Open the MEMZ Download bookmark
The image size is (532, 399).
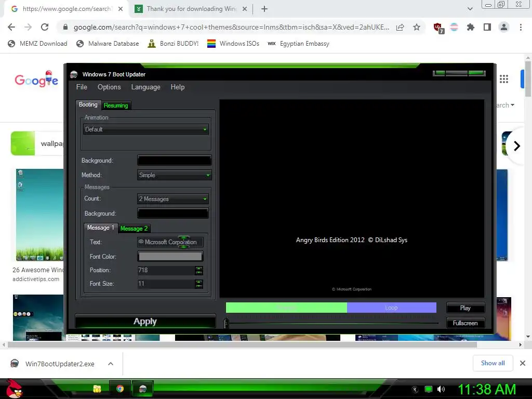tap(37, 44)
